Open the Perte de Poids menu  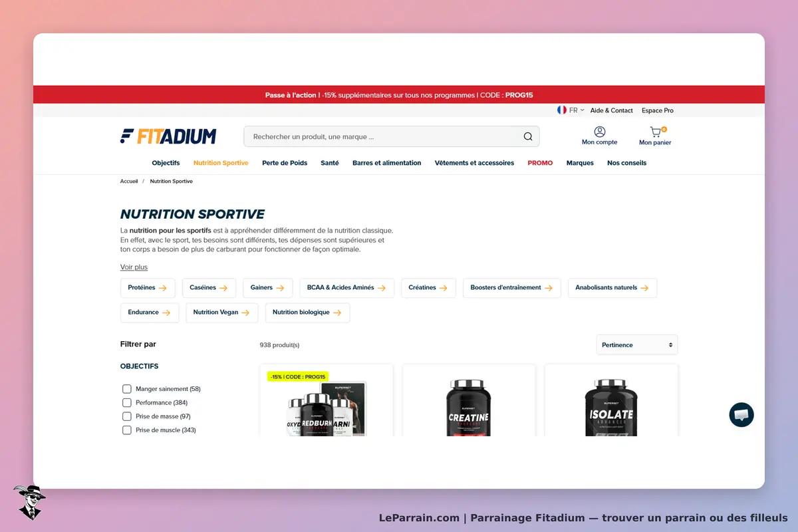[x=285, y=163]
